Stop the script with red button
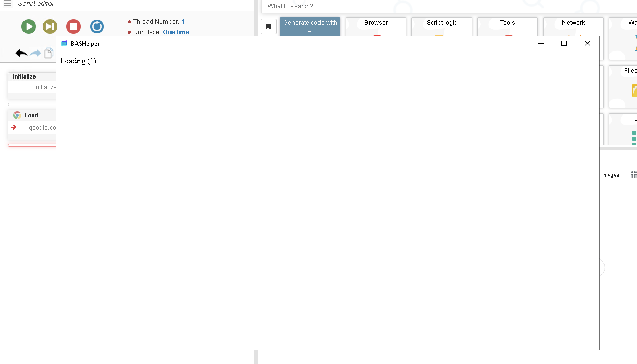 coord(73,27)
